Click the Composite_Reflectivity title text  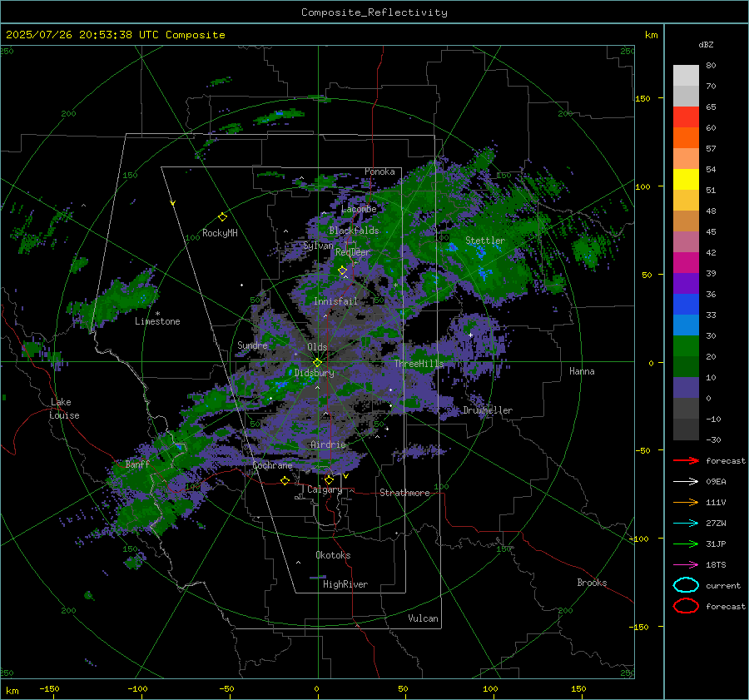[x=374, y=12]
